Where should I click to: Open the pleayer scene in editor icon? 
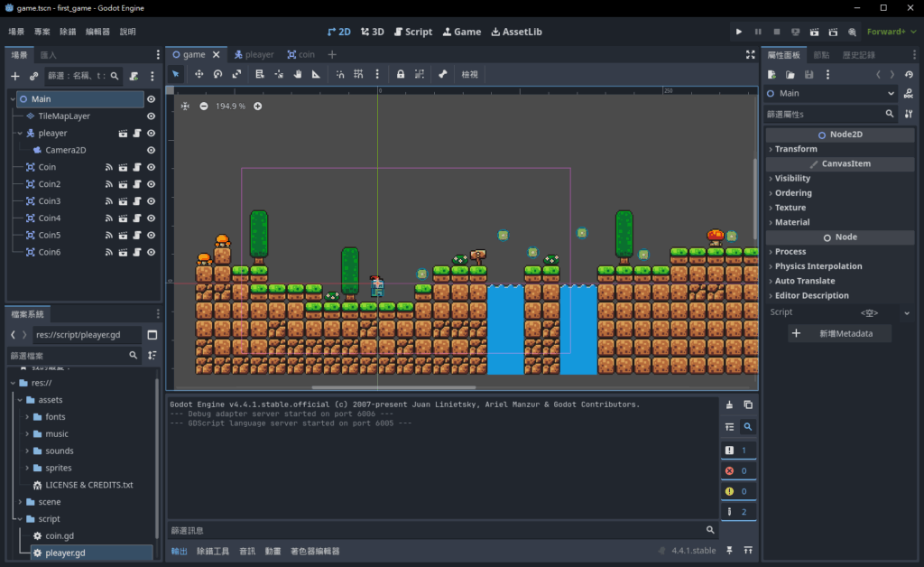pos(123,134)
